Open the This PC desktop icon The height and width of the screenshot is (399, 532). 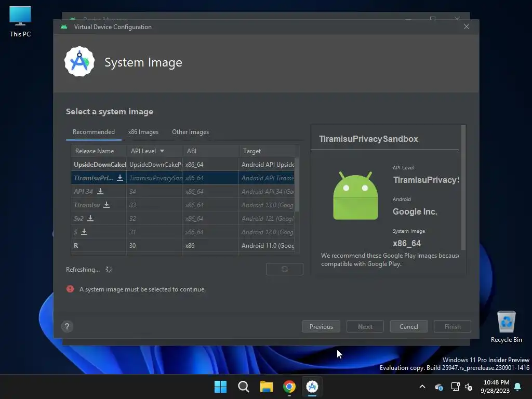[20, 22]
